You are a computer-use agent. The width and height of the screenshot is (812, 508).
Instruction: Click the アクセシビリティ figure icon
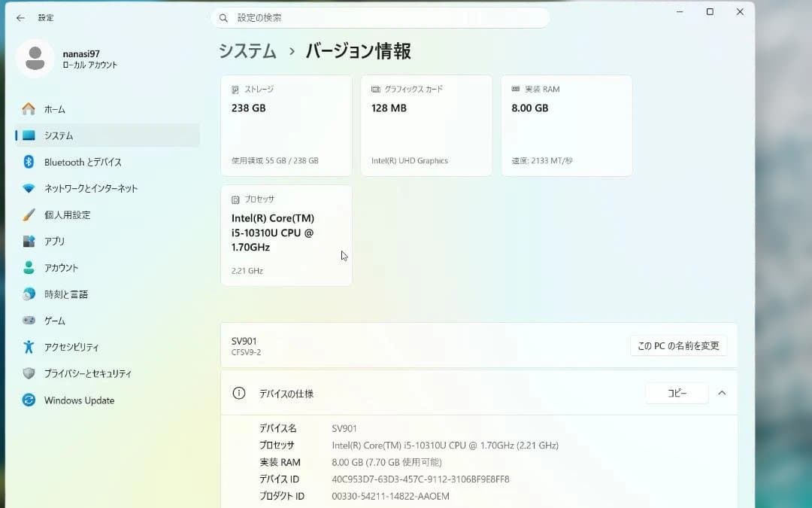coord(29,347)
